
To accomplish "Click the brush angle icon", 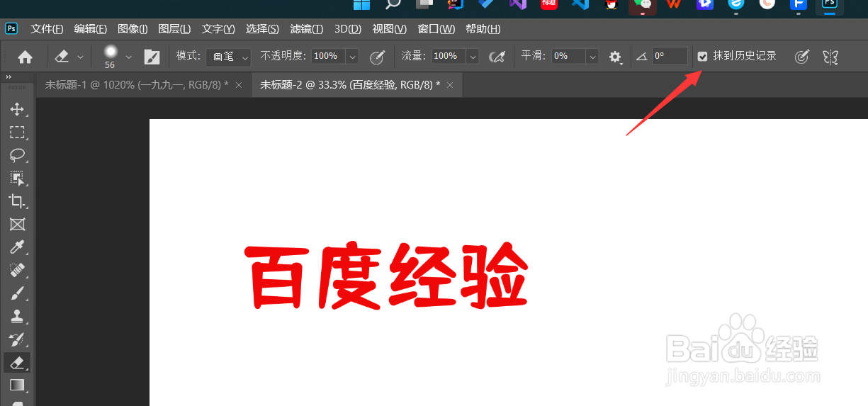I will coord(642,57).
